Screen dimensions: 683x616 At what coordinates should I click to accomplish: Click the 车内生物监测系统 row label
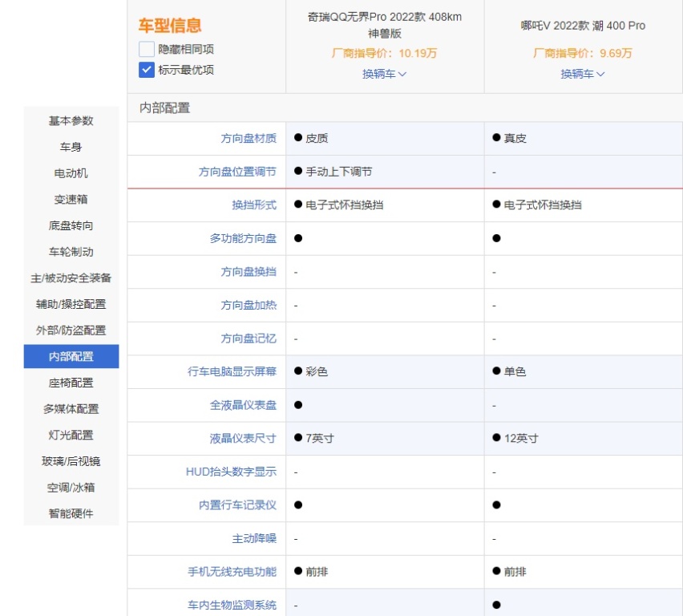pos(232,605)
